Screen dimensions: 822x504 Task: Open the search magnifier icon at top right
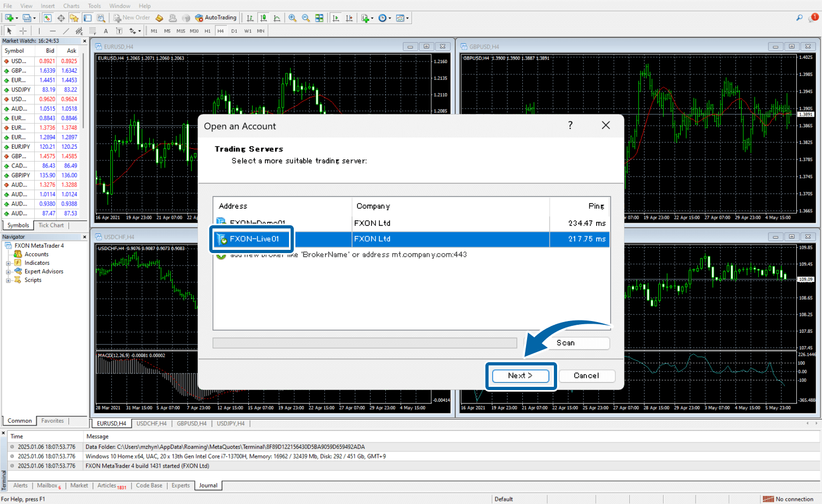tap(800, 18)
